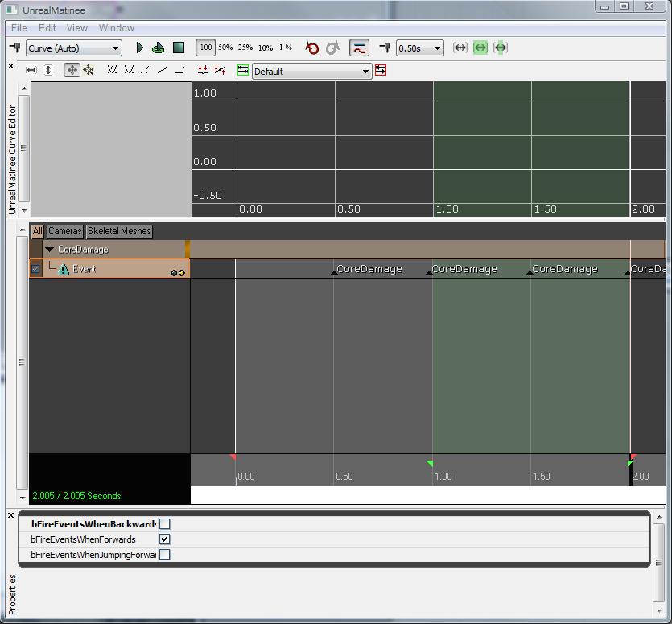This screenshot has width=672, height=624.
Task: Toggle snapping icon next to 0.50s
Action: (x=385, y=48)
